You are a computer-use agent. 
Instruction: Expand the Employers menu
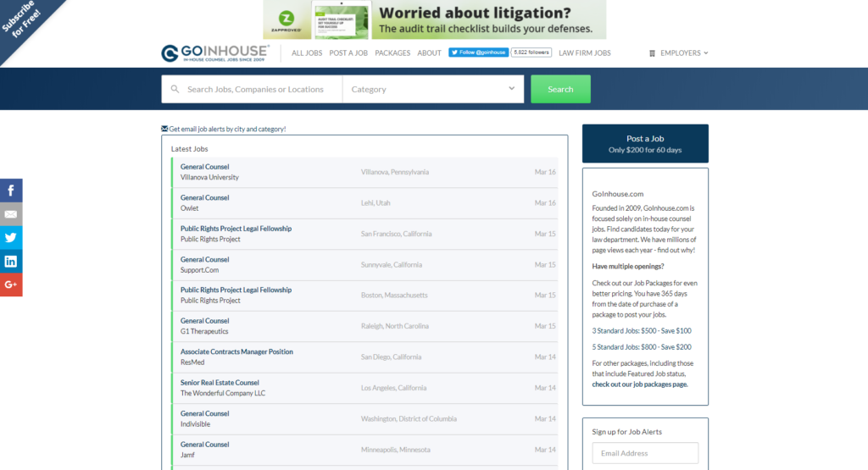click(679, 53)
